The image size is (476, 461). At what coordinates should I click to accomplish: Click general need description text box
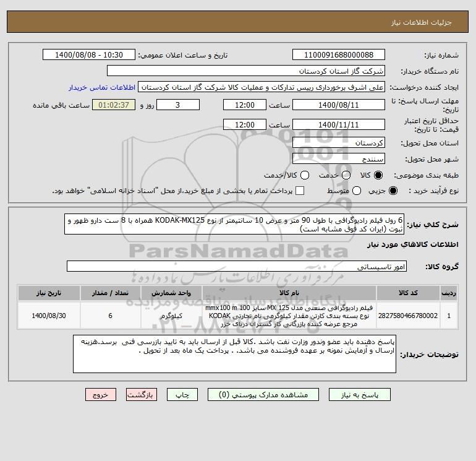tap(234, 224)
